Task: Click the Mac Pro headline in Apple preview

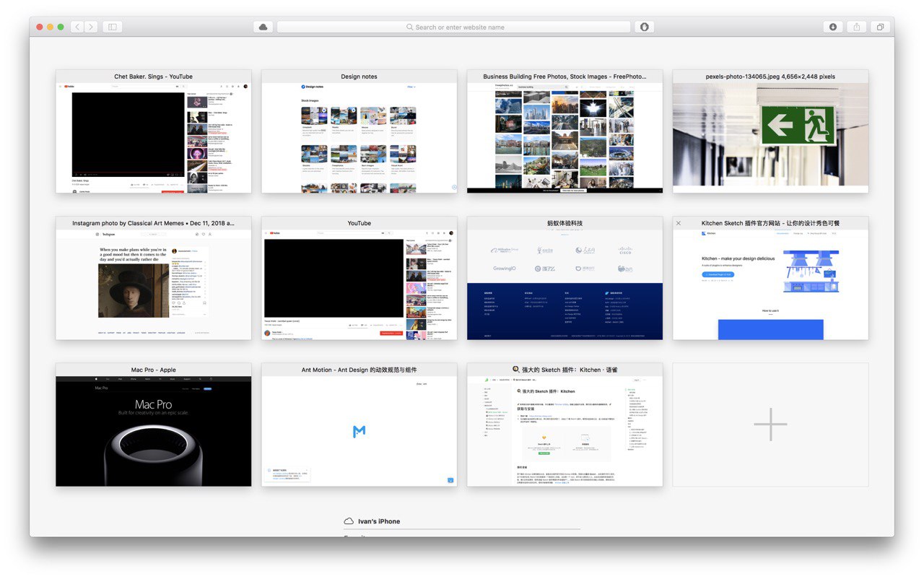Action: click(154, 405)
